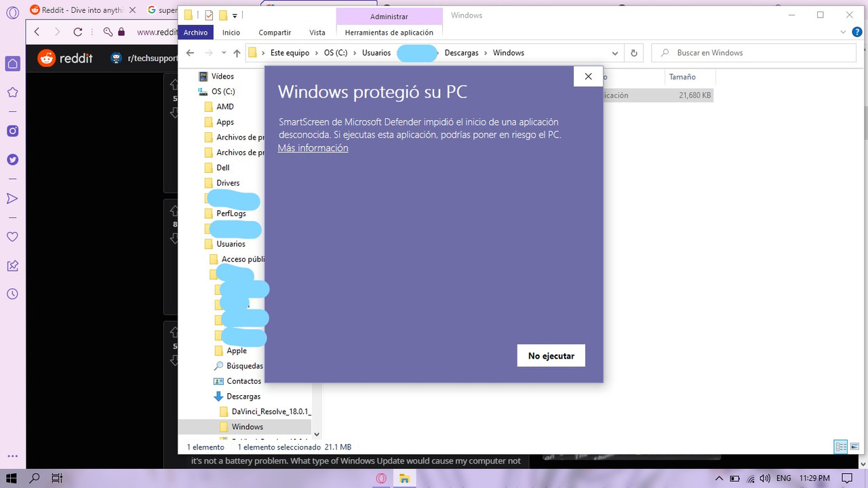Viewport: 868px width, 488px height.
Task: Click File Explorer icon on taskbar
Action: (404, 478)
